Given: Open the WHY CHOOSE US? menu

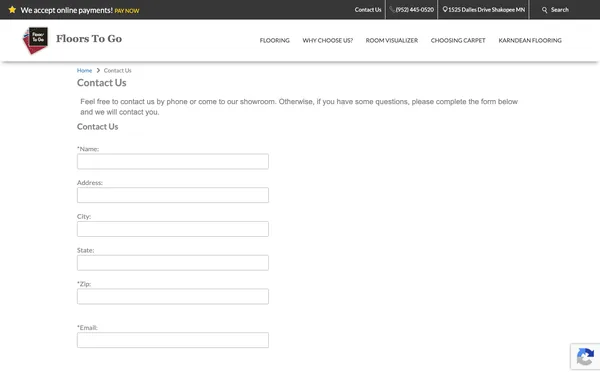Looking at the screenshot, I should 328,40.
